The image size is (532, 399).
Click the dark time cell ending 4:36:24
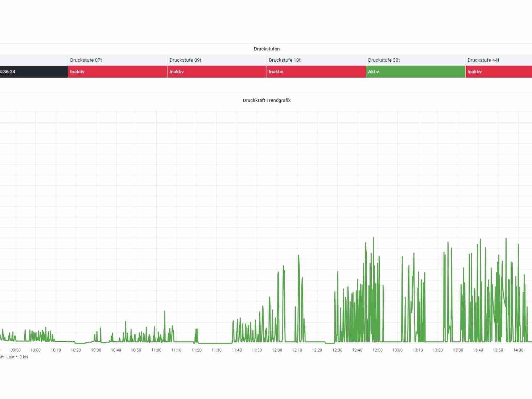34,72
